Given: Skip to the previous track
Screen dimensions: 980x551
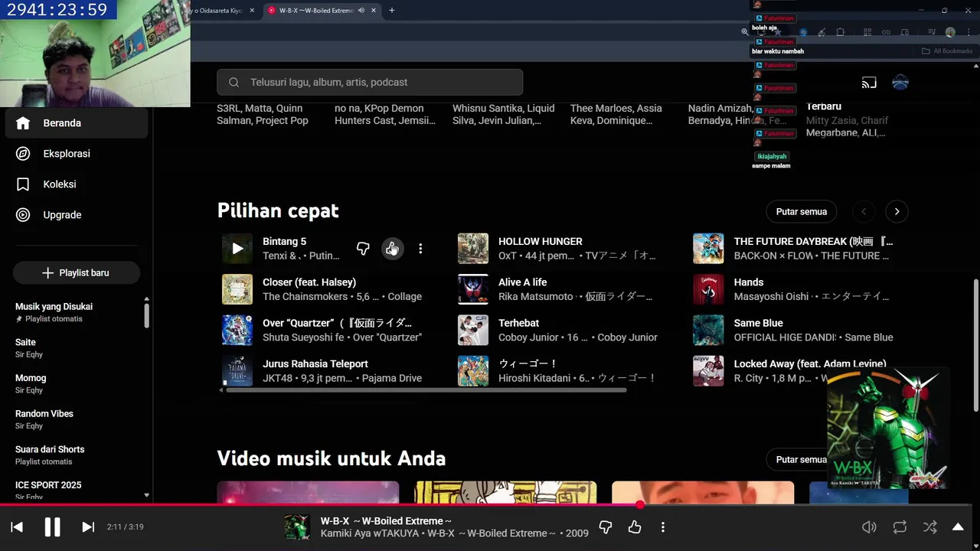Looking at the screenshot, I should click(17, 527).
